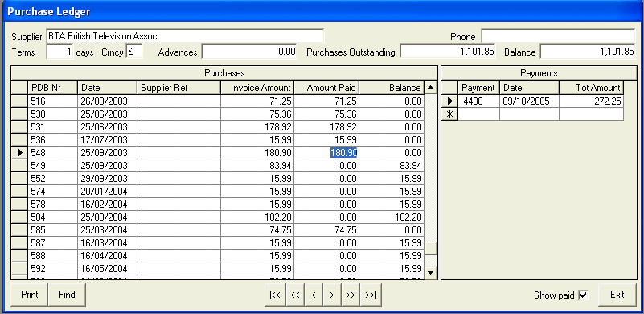Screen dimensions: 644x314
Task: Click the Purchases scrollbar down arrow
Action: click(430, 273)
